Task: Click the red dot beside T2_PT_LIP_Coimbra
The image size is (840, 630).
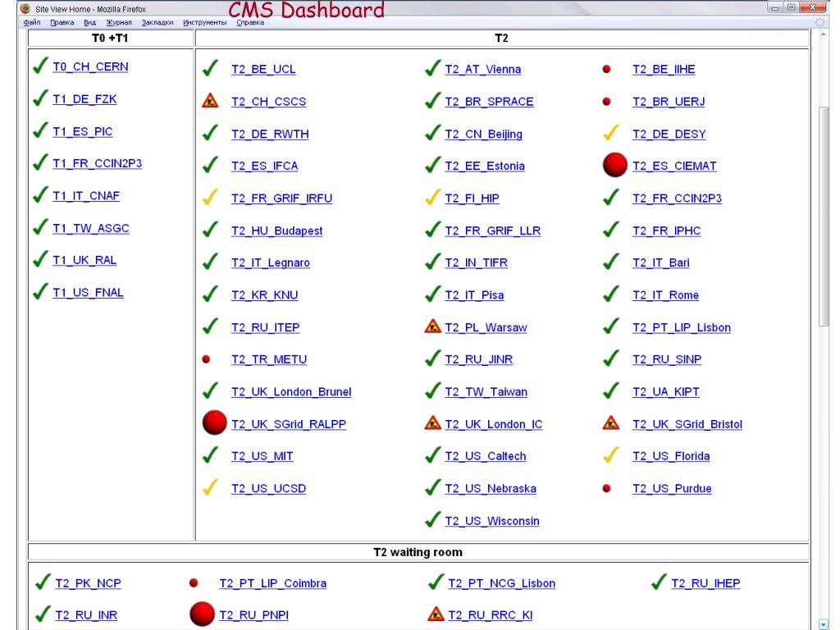Action: [194, 582]
